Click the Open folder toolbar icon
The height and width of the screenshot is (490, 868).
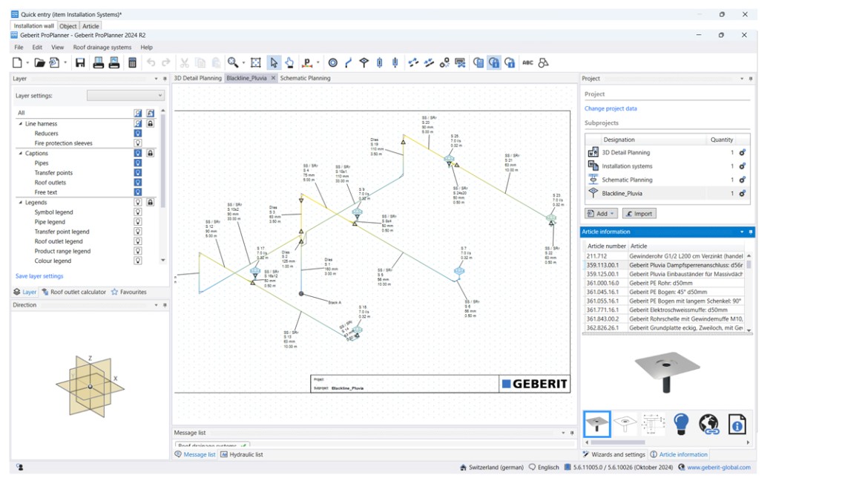click(x=39, y=63)
